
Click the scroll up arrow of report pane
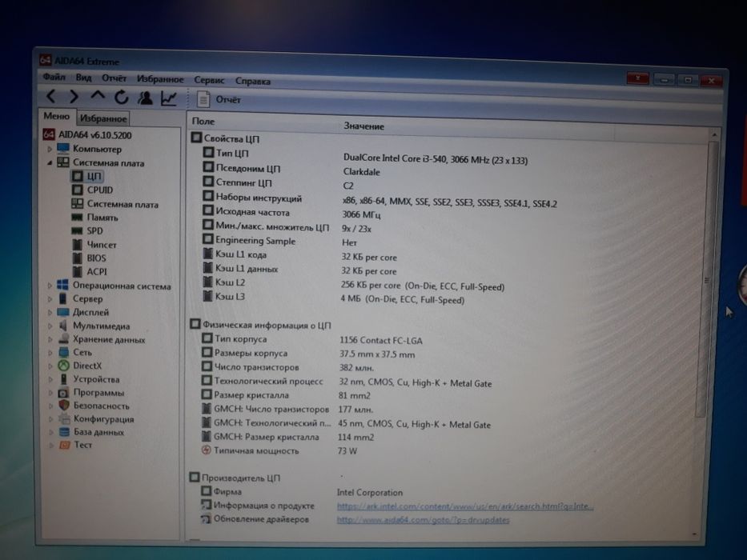click(x=714, y=134)
